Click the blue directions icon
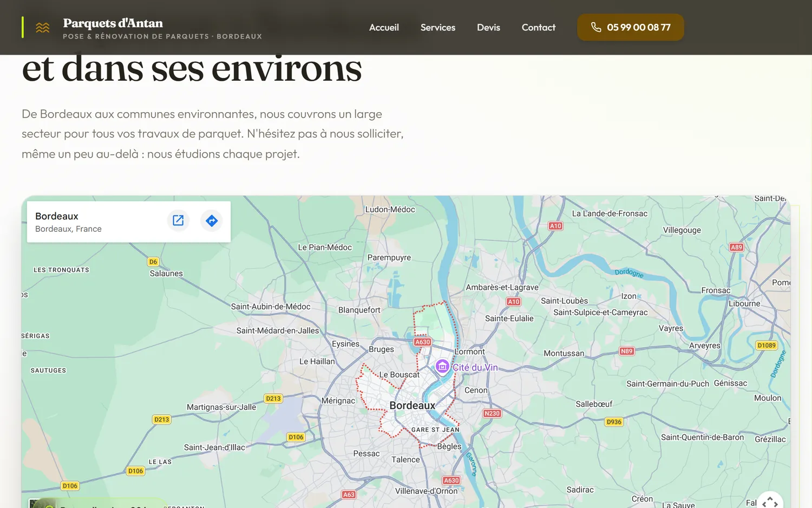Image resolution: width=812 pixels, height=508 pixels. pyautogui.click(x=212, y=220)
